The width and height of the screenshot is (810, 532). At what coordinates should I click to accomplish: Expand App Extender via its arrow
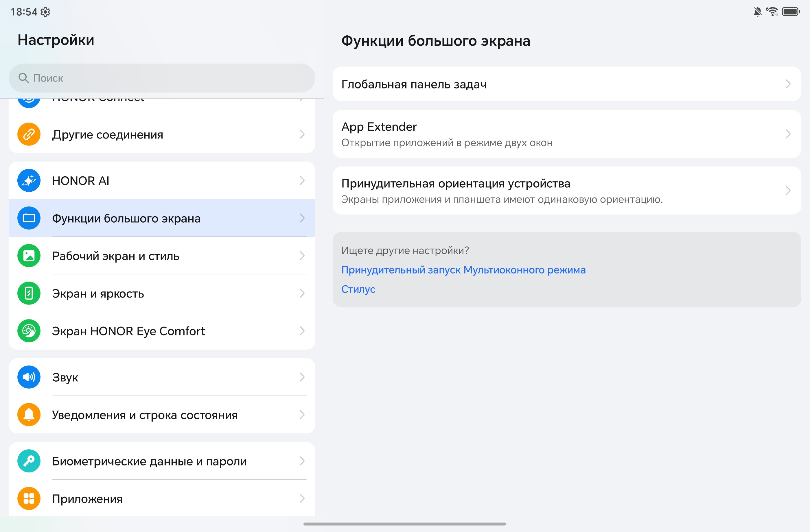click(x=788, y=134)
